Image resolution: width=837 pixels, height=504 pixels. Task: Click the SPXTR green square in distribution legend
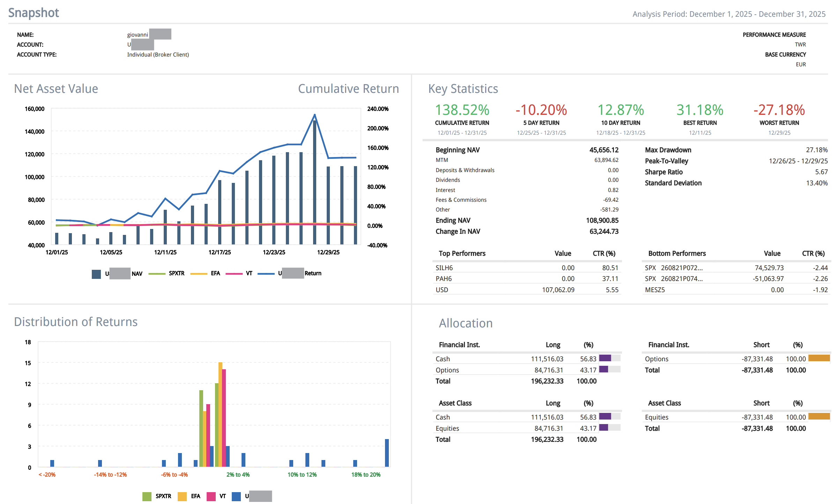(x=147, y=496)
